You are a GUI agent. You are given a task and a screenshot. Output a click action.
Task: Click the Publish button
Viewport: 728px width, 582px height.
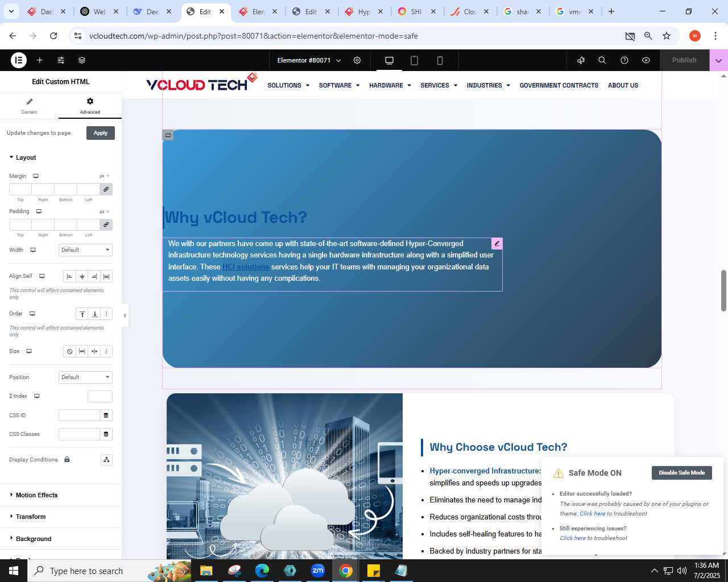pos(684,60)
